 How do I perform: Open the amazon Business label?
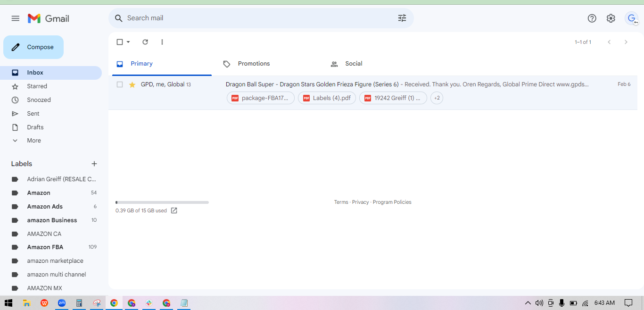[51, 220]
